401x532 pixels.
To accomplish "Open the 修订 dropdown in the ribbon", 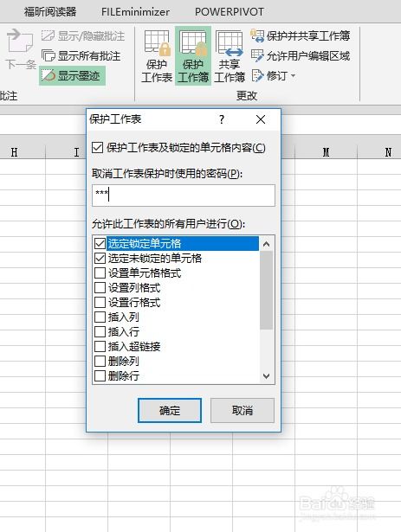I will point(274,75).
